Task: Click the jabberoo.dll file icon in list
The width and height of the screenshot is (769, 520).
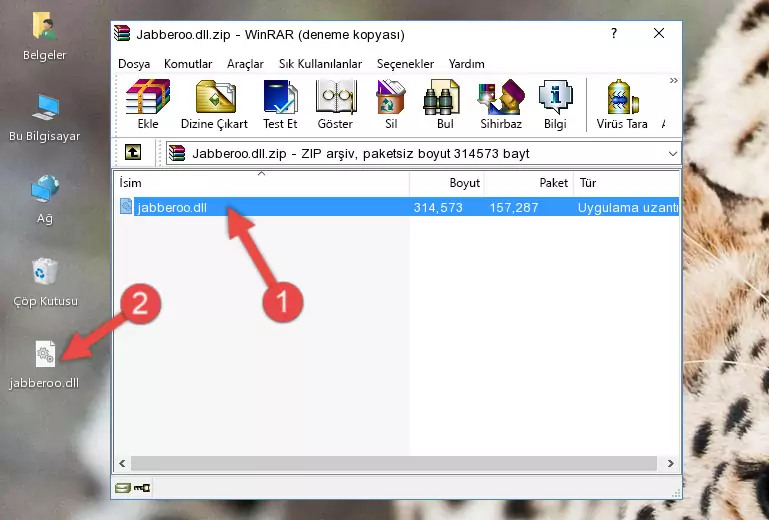Action: pos(126,207)
